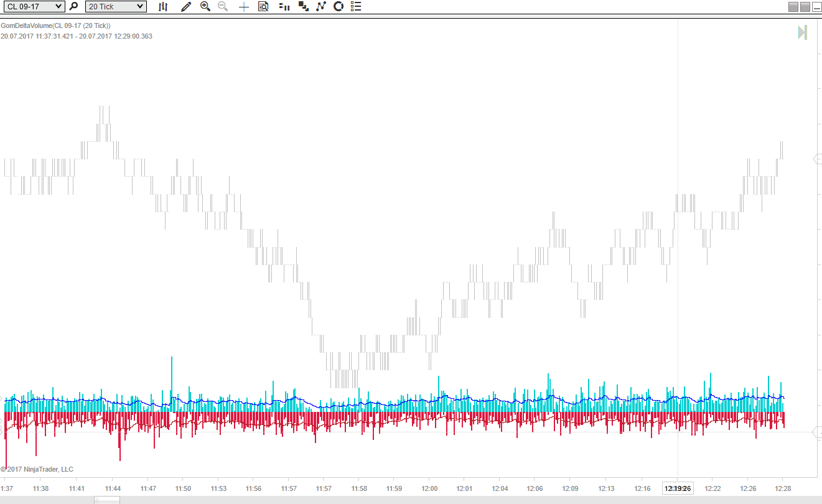
Task: Open the chart Properties list icon
Action: coord(356,6)
